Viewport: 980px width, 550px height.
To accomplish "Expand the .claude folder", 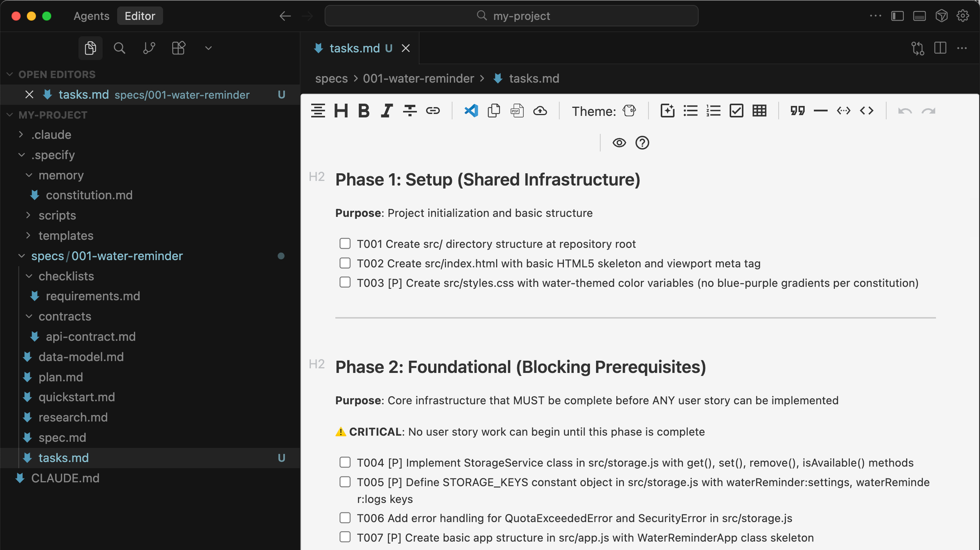I will [x=51, y=135].
